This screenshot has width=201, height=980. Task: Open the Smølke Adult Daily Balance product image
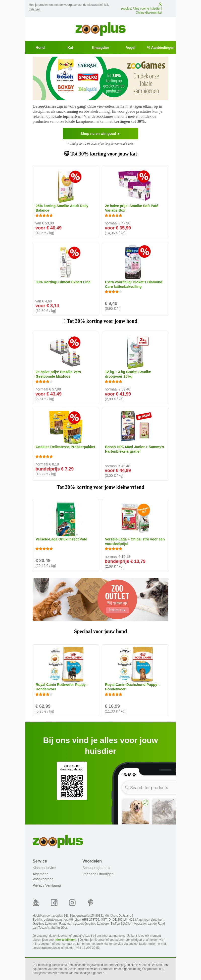66,186
